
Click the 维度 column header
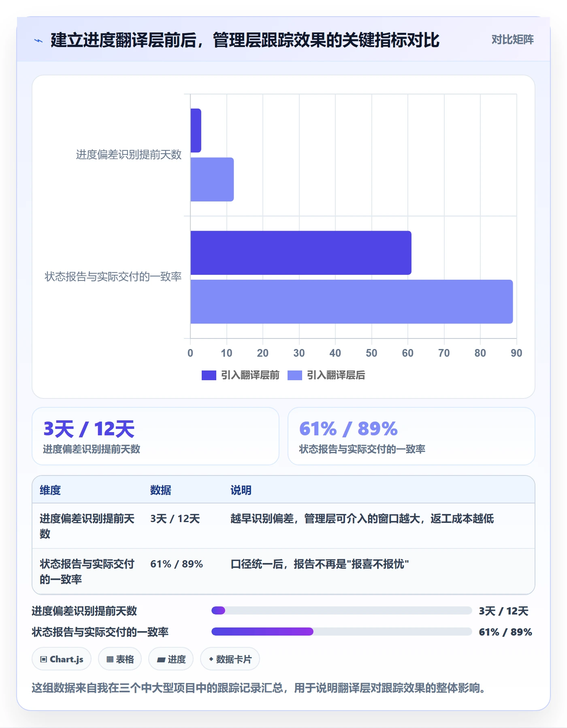[50, 490]
